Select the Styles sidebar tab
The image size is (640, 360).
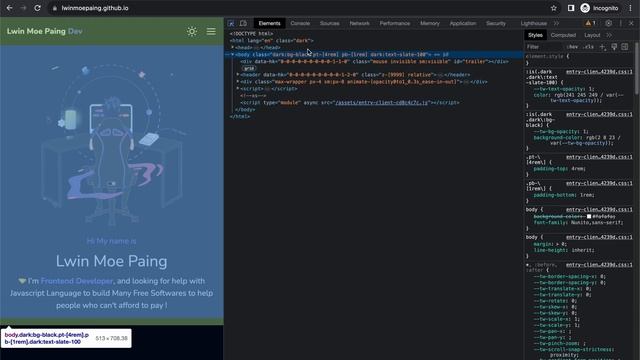tap(535, 35)
